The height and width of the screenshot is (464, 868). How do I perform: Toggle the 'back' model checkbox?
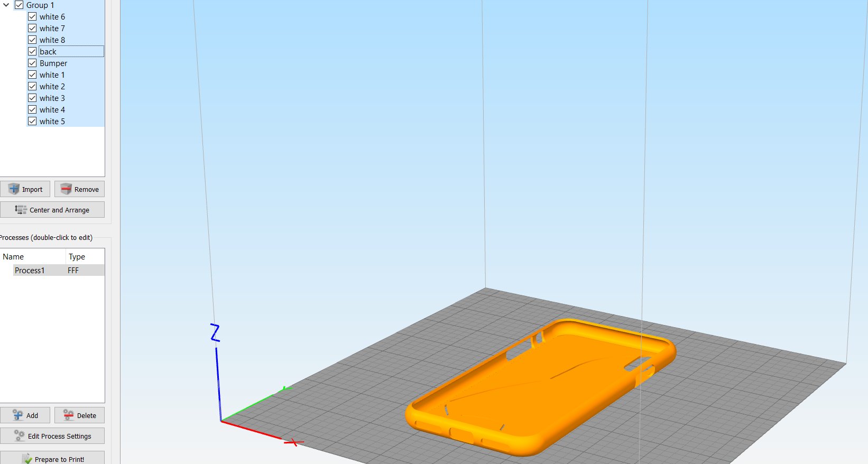click(x=32, y=52)
